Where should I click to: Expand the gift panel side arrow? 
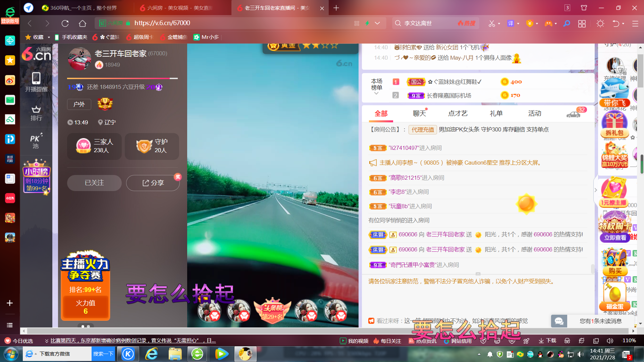pos(596,190)
